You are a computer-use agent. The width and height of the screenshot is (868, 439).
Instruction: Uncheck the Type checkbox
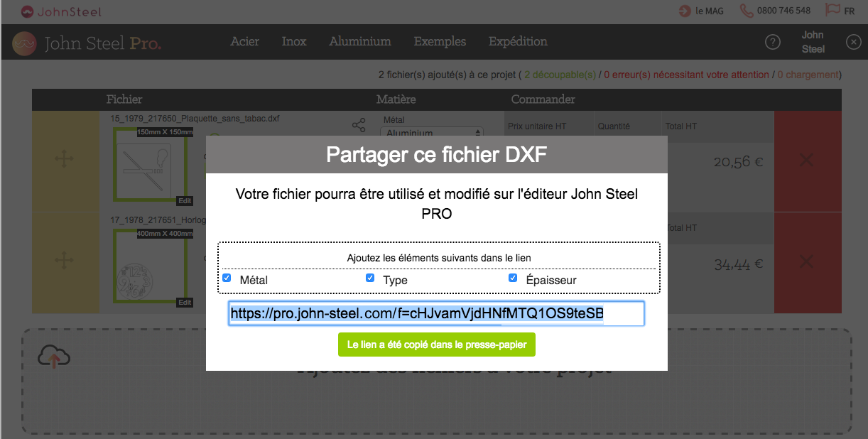tap(370, 278)
